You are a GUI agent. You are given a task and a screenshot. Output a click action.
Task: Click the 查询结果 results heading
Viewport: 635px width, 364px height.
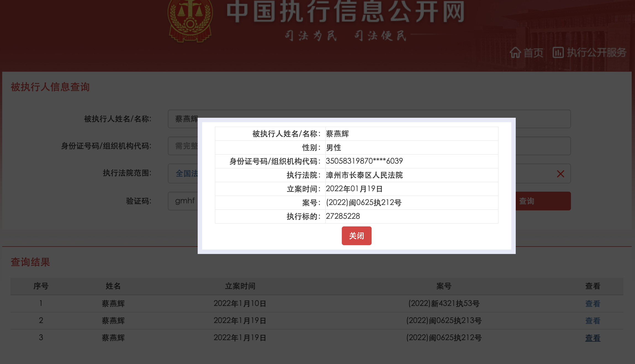pyautogui.click(x=30, y=262)
